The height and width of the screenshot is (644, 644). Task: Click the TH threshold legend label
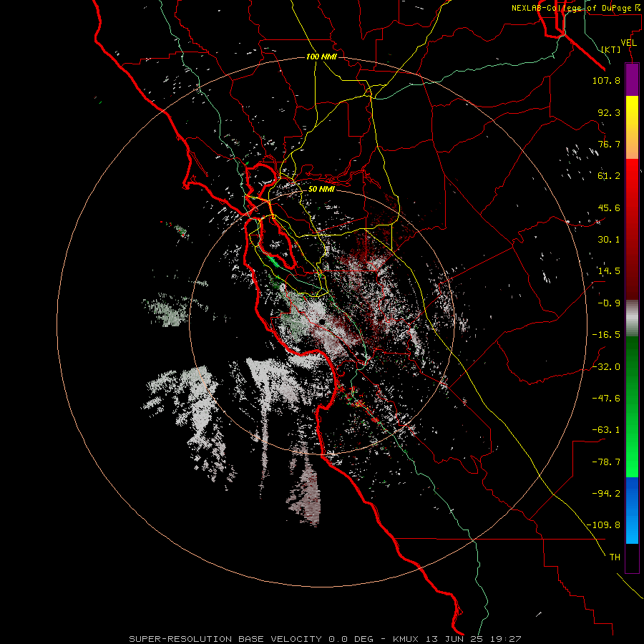[615, 557]
